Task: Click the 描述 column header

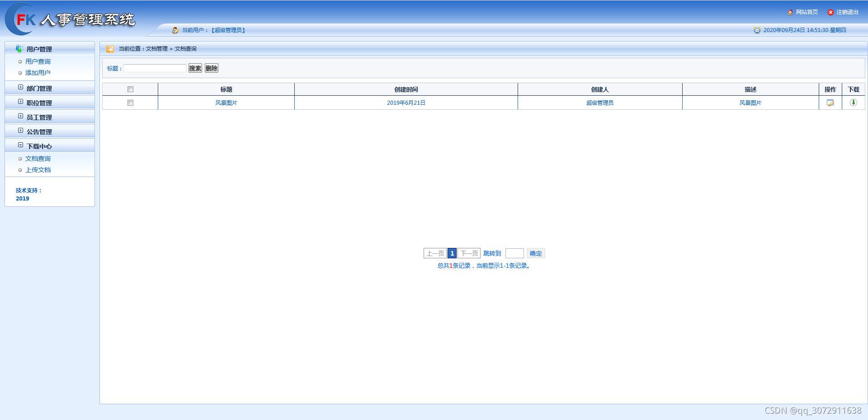Action: [750, 89]
